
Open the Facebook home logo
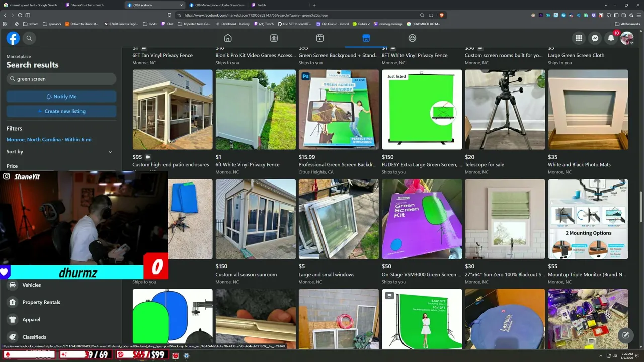13,38
